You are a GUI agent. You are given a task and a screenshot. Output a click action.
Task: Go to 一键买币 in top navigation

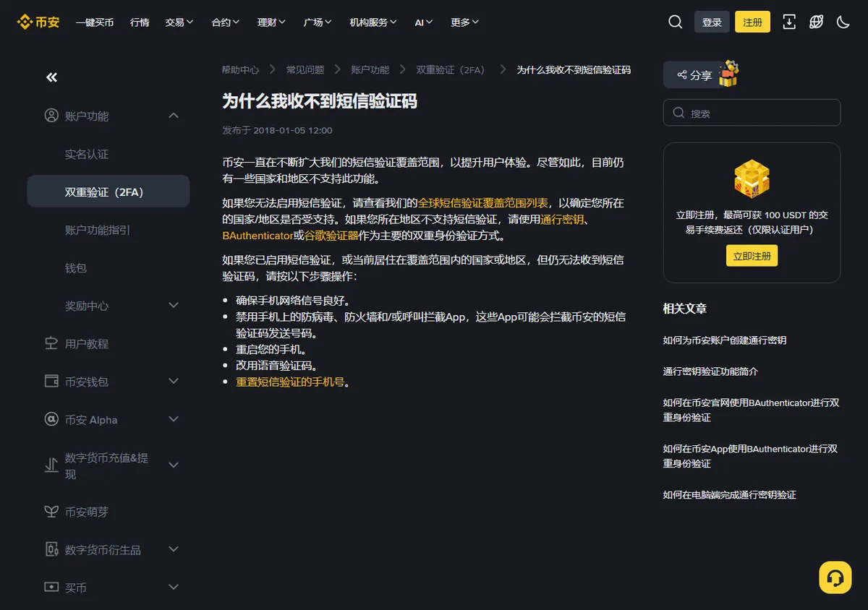[x=95, y=22]
